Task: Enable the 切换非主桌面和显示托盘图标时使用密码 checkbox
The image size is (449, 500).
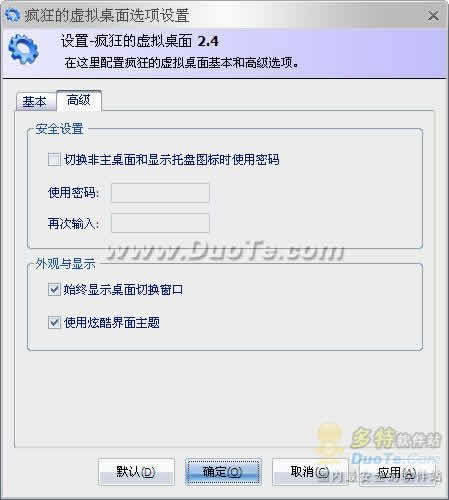Action: (x=54, y=160)
